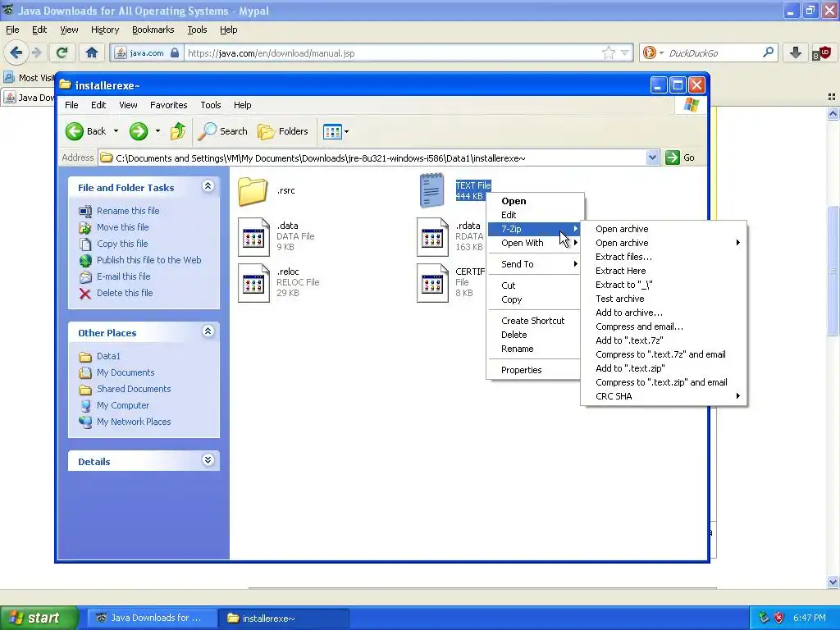The height and width of the screenshot is (630, 840).
Task: Choose Add to archive... option
Action: pos(629,313)
